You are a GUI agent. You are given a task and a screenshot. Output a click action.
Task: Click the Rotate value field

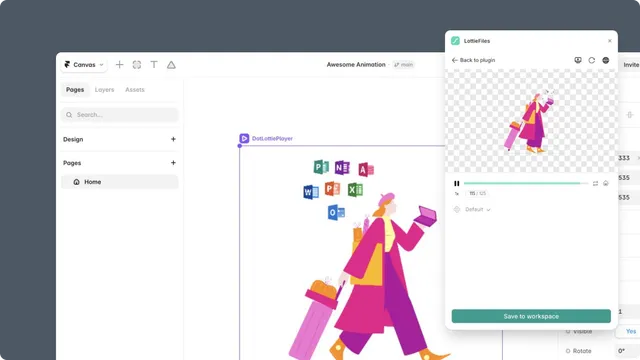(x=627, y=351)
